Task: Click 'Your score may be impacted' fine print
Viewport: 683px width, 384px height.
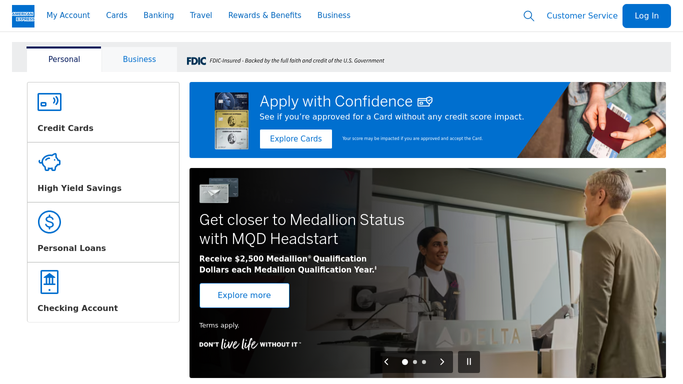Action: click(x=412, y=138)
